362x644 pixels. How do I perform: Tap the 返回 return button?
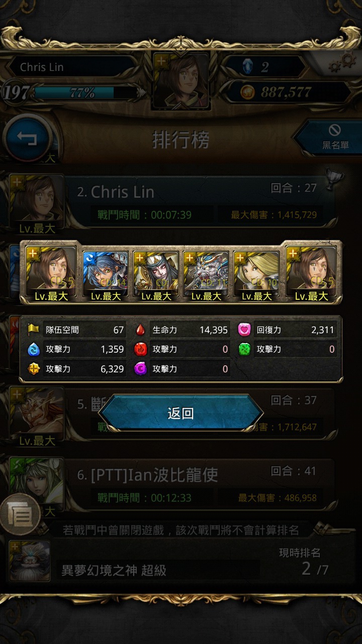180,414
